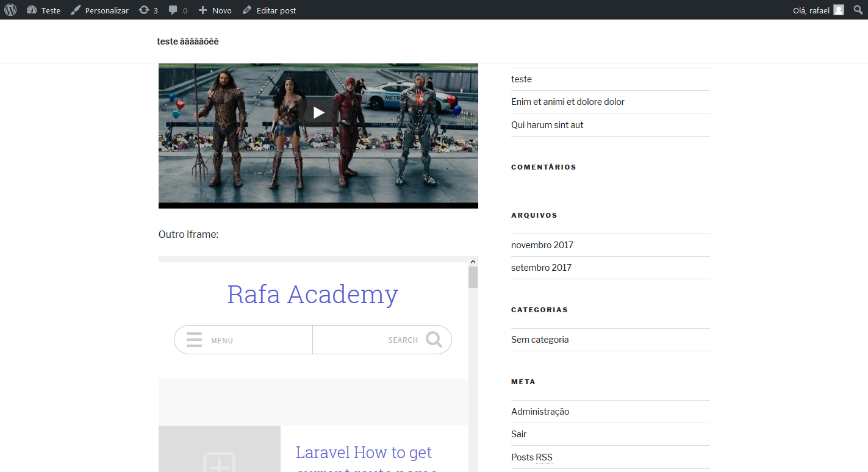The height and width of the screenshot is (472, 868).
Task: Click the site title teste áááããôêè
Action: click(x=187, y=41)
